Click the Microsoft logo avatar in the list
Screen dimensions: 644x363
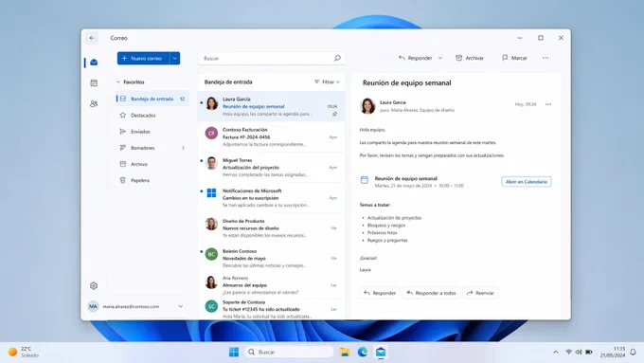[211, 192]
